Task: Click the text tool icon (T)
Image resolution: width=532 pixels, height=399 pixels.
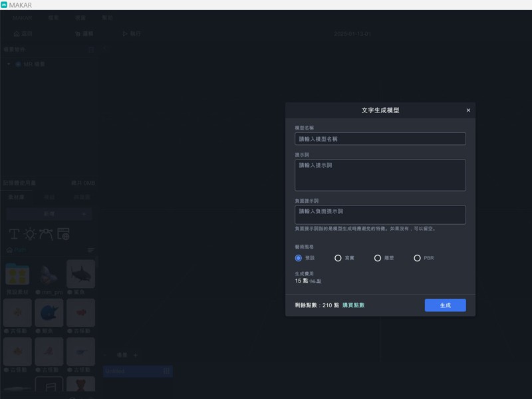Action: (14, 233)
